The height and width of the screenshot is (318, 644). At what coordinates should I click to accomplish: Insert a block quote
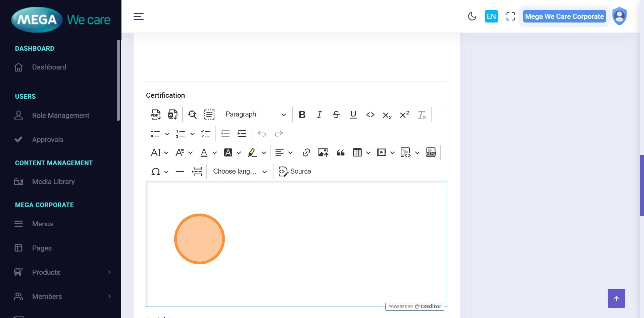(341, 152)
